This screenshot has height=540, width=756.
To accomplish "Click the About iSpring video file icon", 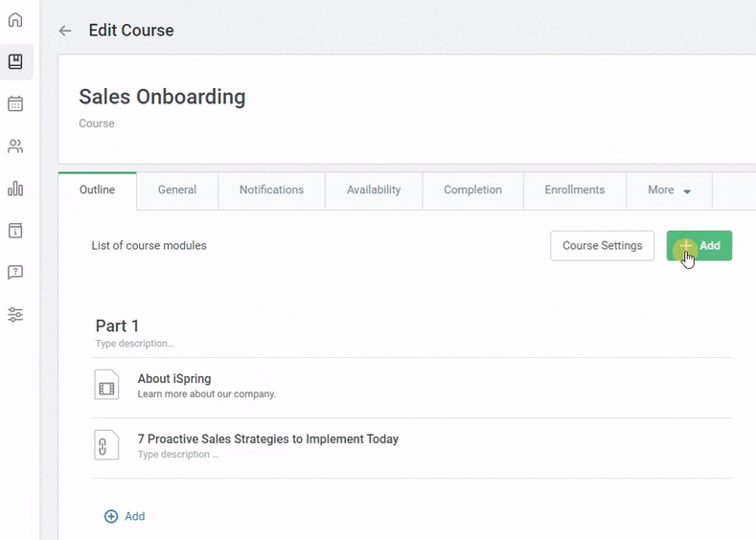I will click(106, 385).
